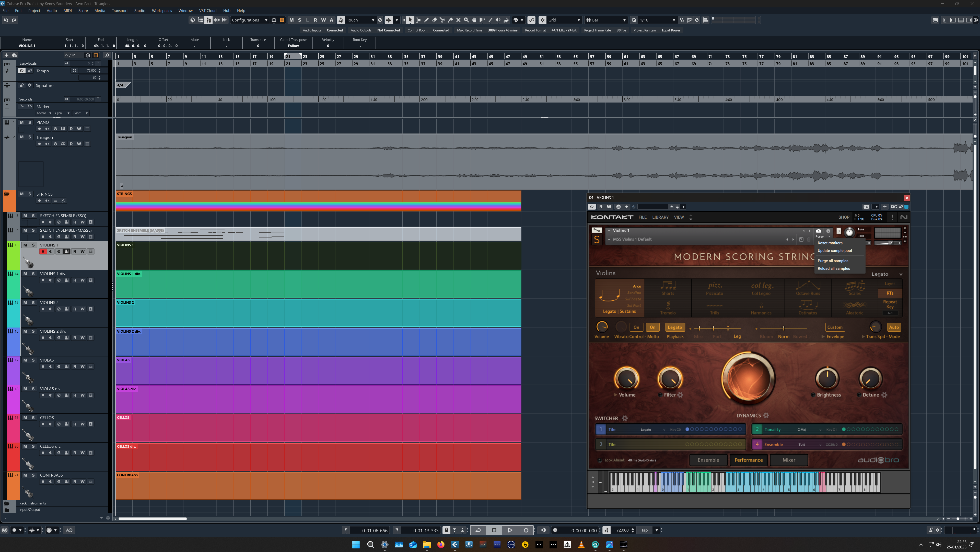Launch Firefox from the Windows taskbar

pos(440,544)
